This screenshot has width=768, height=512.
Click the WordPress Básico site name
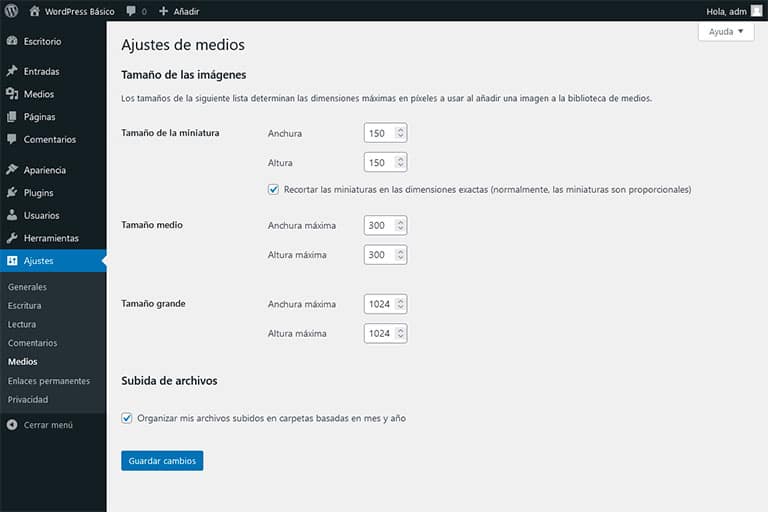(x=79, y=11)
